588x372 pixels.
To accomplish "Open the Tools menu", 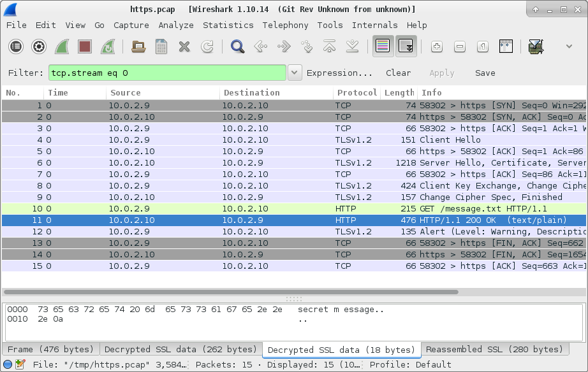I will click(330, 25).
